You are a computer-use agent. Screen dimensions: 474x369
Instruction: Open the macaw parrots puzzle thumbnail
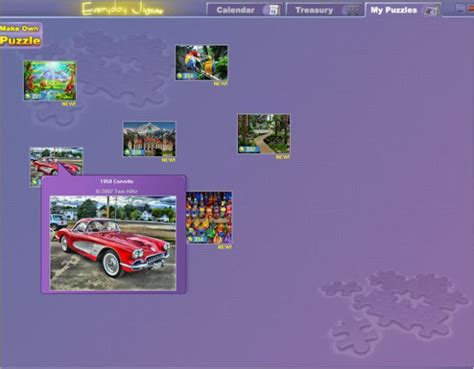202,63
